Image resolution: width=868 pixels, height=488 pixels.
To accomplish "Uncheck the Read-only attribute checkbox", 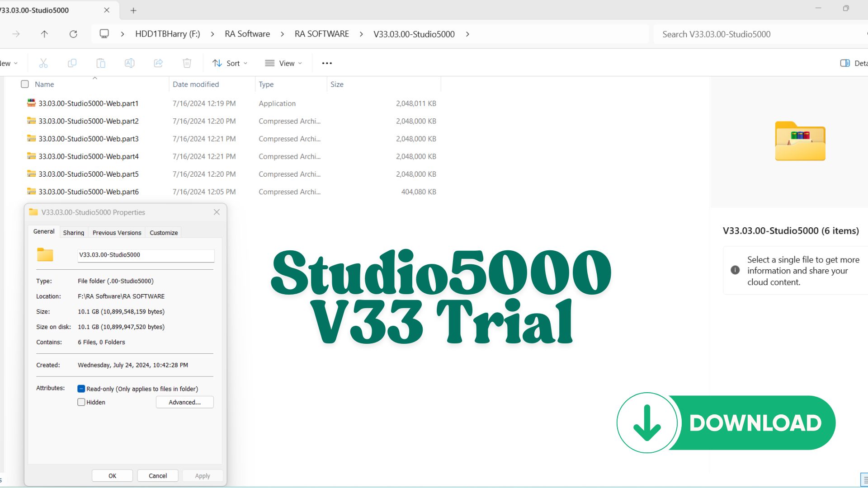I will [81, 389].
